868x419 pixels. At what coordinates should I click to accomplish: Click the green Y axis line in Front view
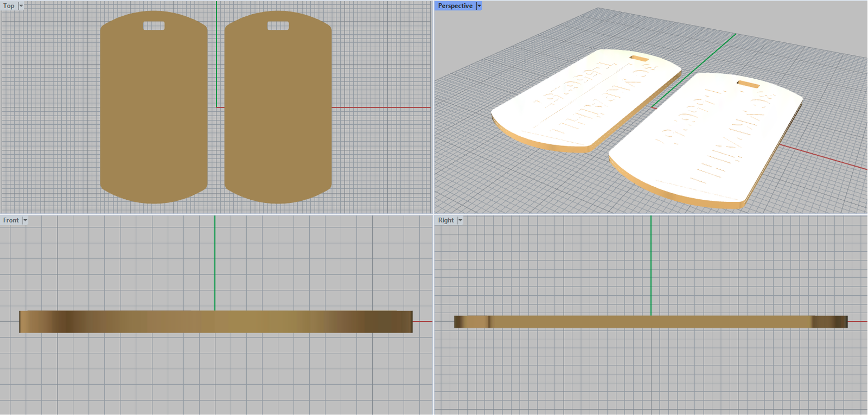click(215, 261)
